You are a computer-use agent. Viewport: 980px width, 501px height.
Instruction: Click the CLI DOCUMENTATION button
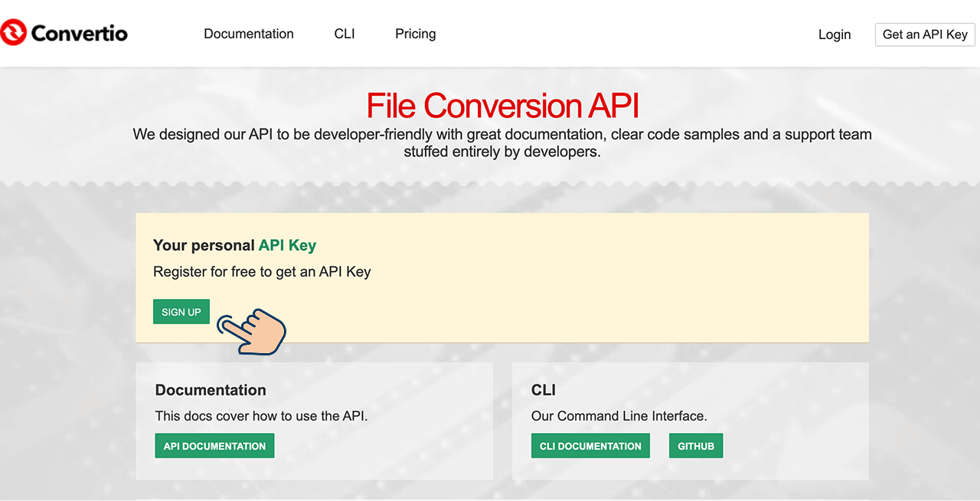pos(590,445)
